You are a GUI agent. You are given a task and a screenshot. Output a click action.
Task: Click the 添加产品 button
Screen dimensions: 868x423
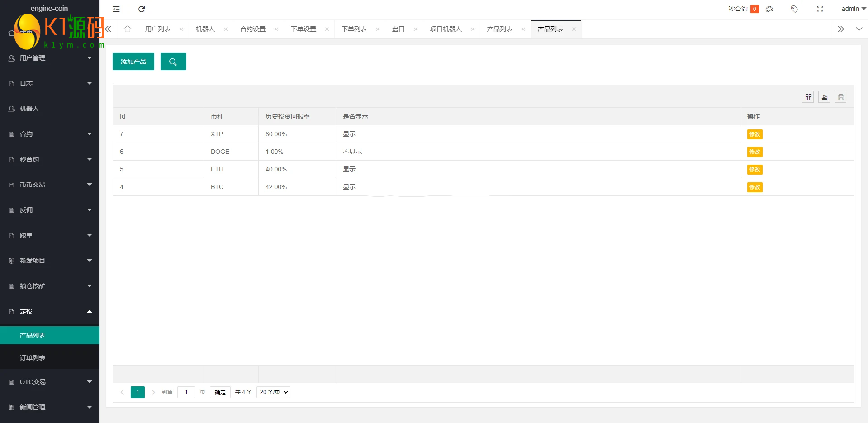coord(133,62)
